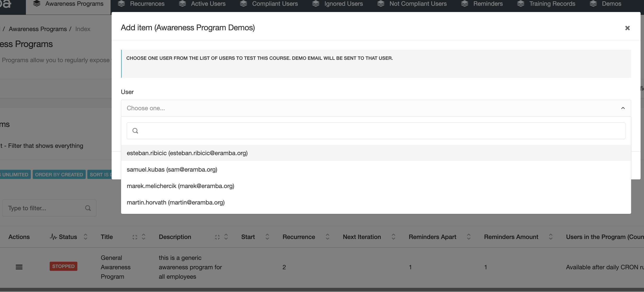The width and height of the screenshot is (644, 292).
Task: Click the Recurrences stacked-layers icon
Action: [122, 3]
